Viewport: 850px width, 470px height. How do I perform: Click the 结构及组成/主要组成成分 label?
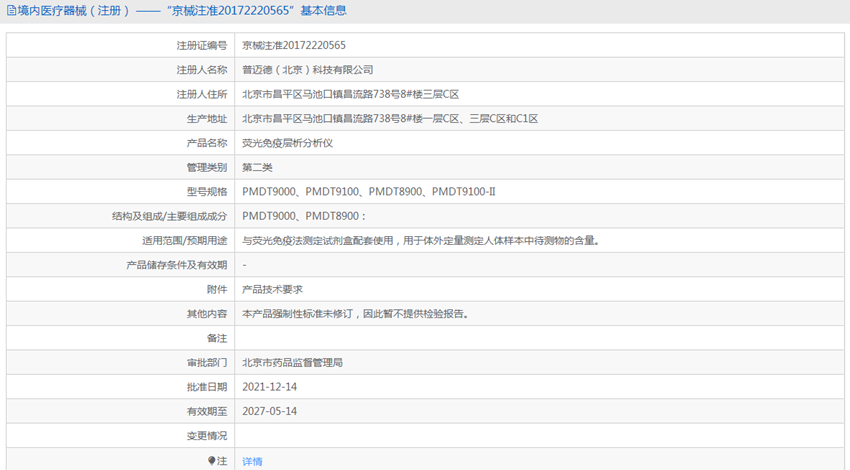point(169,216)
